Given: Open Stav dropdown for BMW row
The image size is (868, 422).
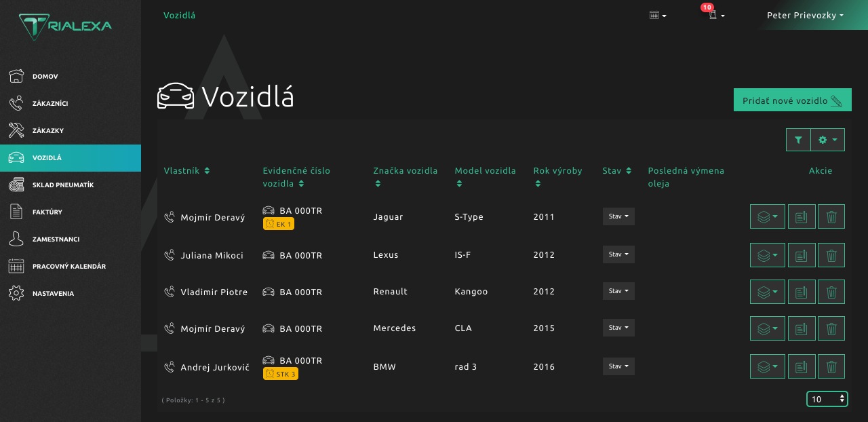Looking at the screenshot, I should [618, 366].
